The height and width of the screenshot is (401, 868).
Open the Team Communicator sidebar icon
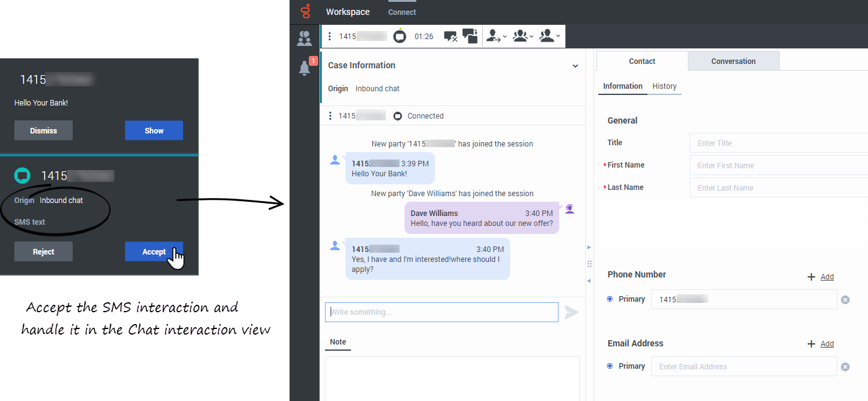point(304,38)
